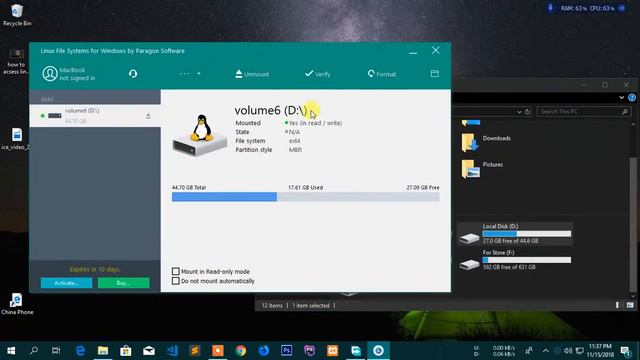Switch to large icons view in Explorer
This screenshot has height=360, width=640.
[630, 305]
